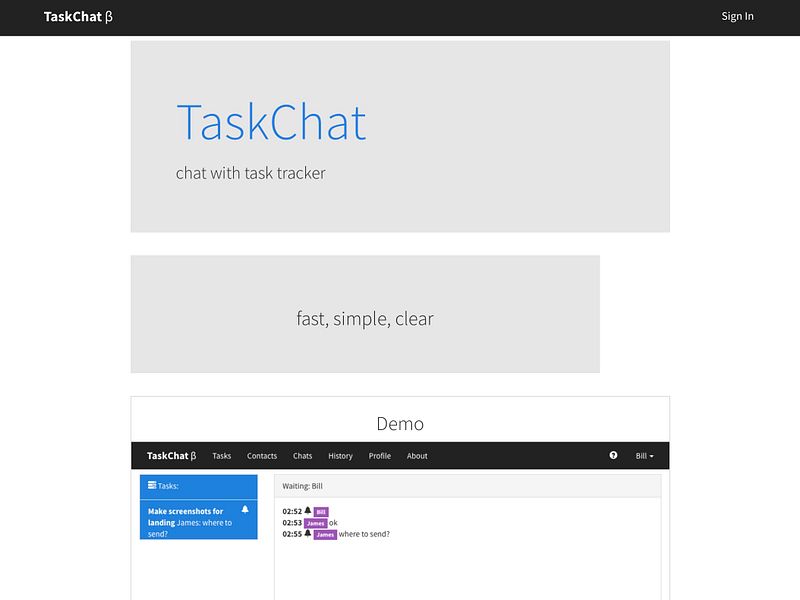Image resolution: width=800 pixels, height=600 pixels.
Task: Open the Sign In link
Action: [737, 16]
